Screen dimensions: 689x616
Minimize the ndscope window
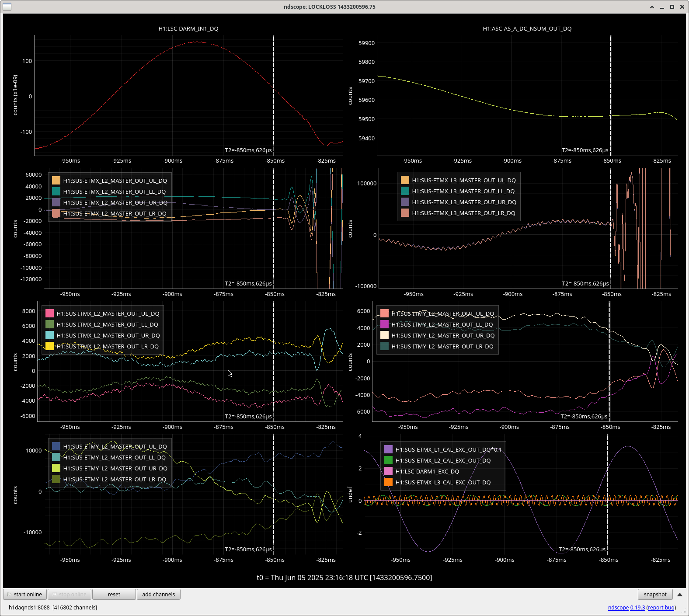click(x=662, y=7)
